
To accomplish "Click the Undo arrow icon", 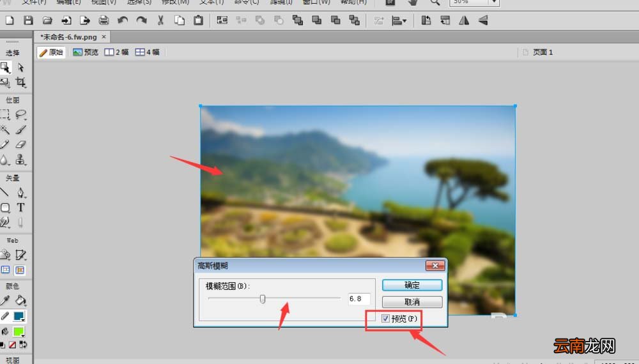I will tap(123, 20).
